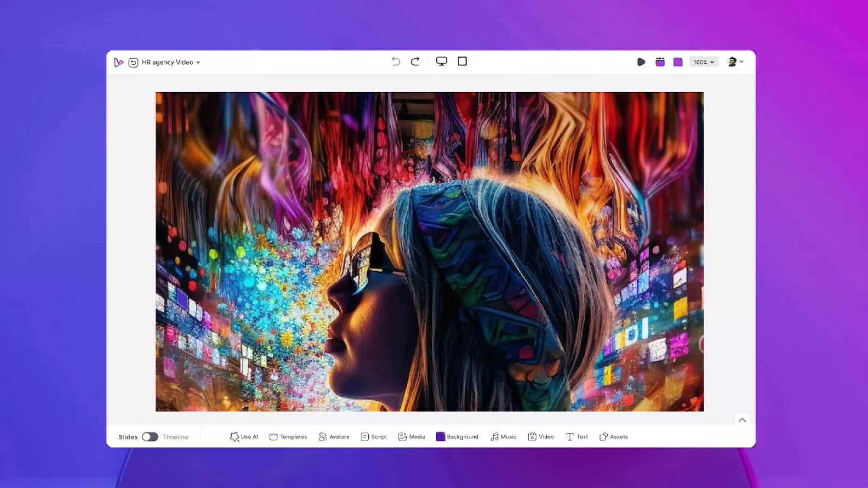Click the undo arrow icon
Viewport: 868px width, 488px height.
pyautogui.click(x=396, y=62)
